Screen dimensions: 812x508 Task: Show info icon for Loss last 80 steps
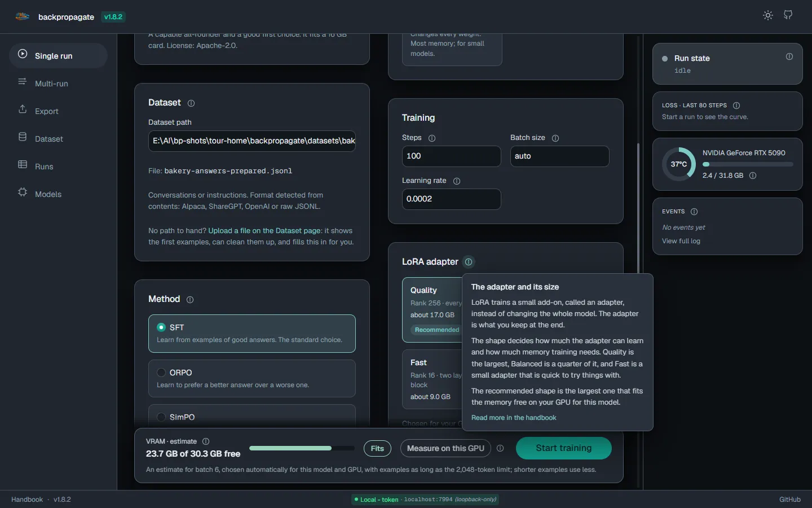pos(736,106)
